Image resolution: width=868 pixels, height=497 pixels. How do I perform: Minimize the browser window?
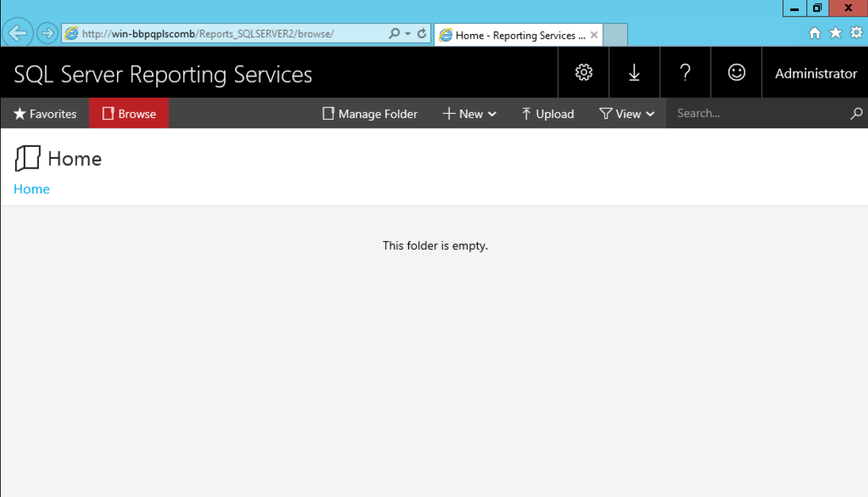coord(795,8)
